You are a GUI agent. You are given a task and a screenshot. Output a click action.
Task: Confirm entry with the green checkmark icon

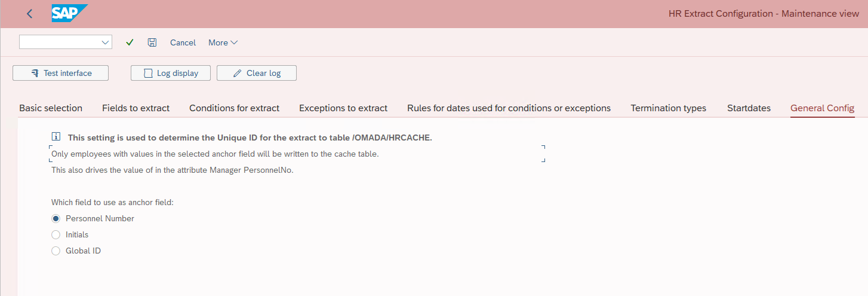130,42
